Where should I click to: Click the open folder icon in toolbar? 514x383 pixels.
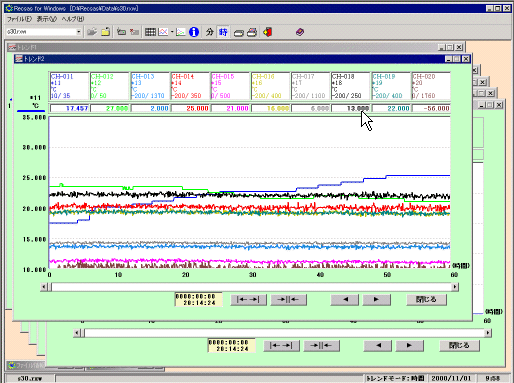click(92, 32)
